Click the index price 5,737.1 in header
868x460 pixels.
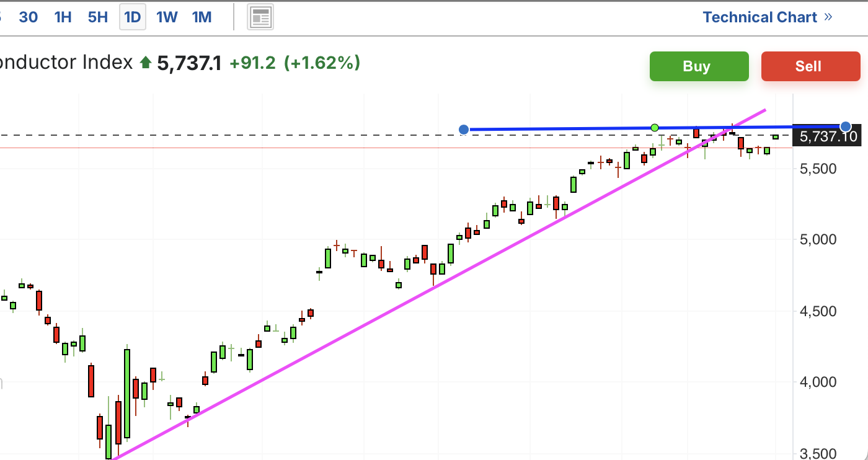(x=189, y=63)
